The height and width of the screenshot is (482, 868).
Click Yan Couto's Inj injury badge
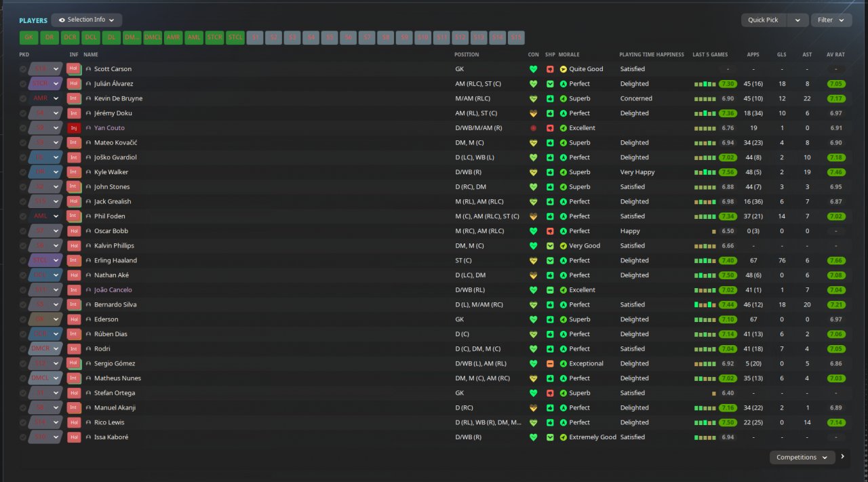point(74,128)
